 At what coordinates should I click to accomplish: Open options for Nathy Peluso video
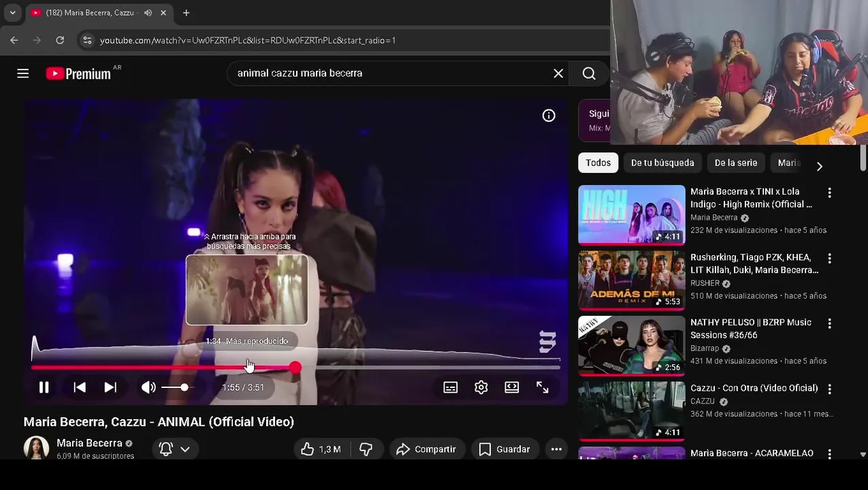pyautogui.click(x=829, y=324)
